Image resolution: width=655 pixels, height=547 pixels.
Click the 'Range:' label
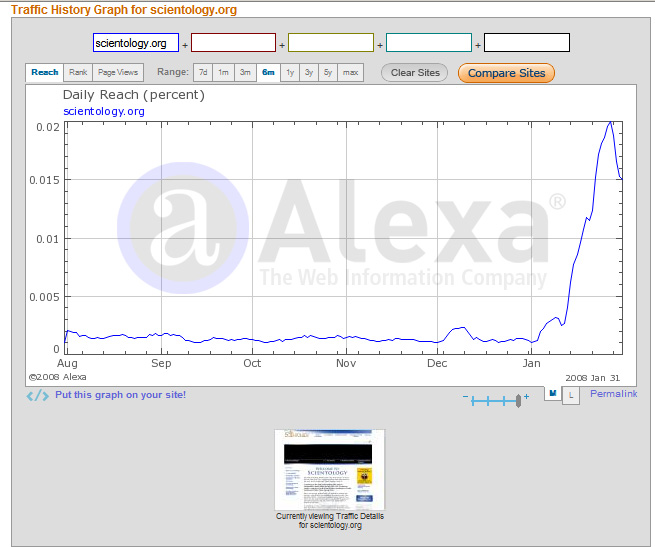coord(173,72)
